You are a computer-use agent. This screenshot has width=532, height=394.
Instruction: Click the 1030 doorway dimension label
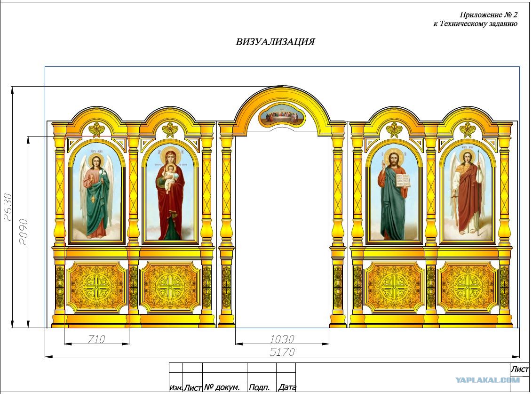pyautogui.click(x=282, y=339)
